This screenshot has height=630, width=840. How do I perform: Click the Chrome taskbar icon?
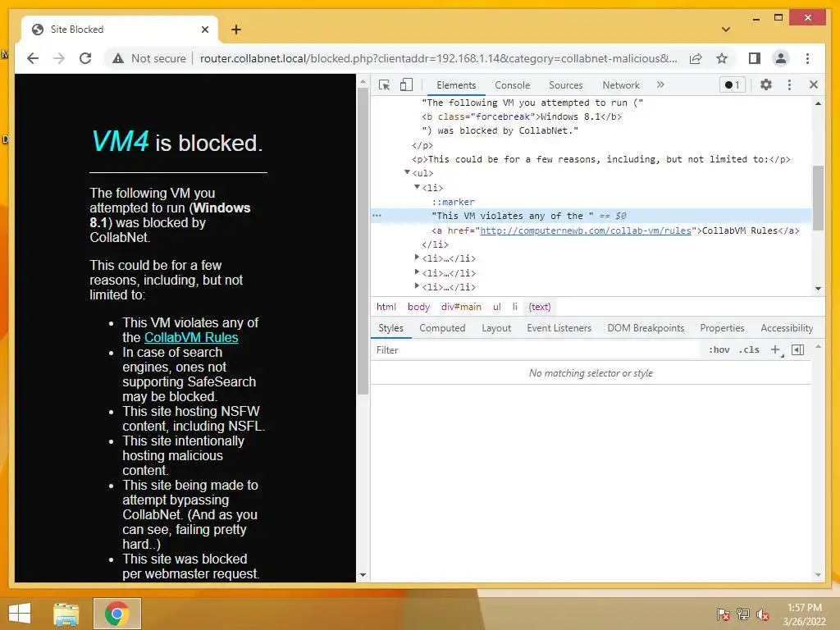point(116,614)
